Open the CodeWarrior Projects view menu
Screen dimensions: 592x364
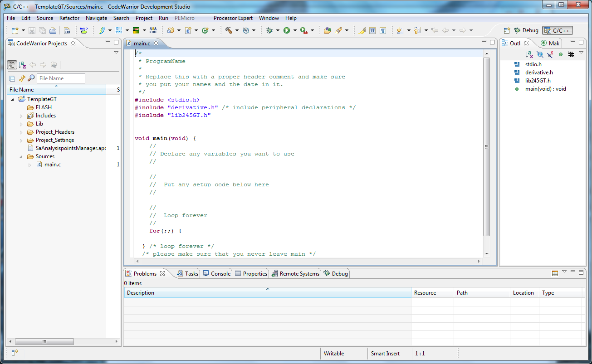(116, 53)
